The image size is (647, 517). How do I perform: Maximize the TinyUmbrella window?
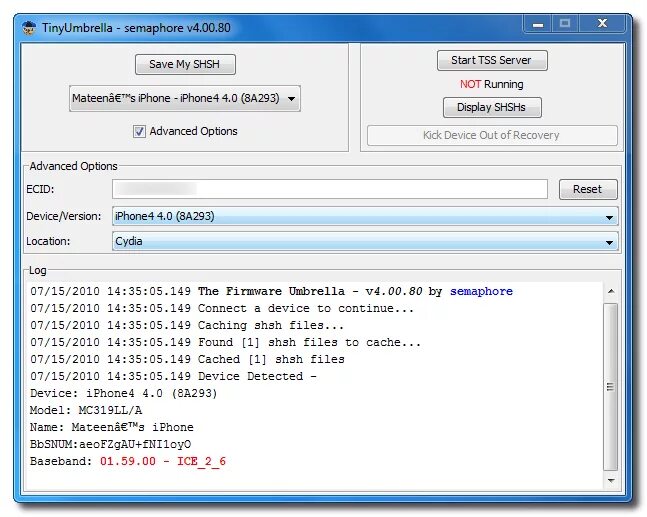565,24
